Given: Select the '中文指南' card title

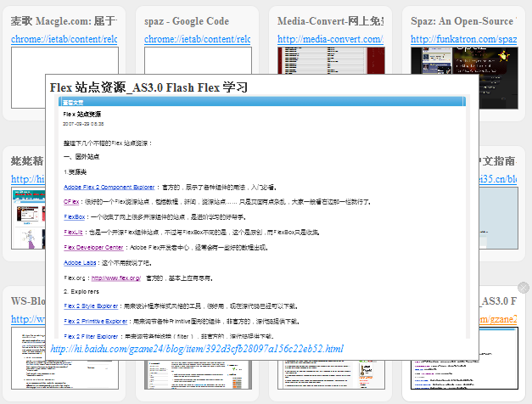Looking at the screenshot, I should pos(498,161).
